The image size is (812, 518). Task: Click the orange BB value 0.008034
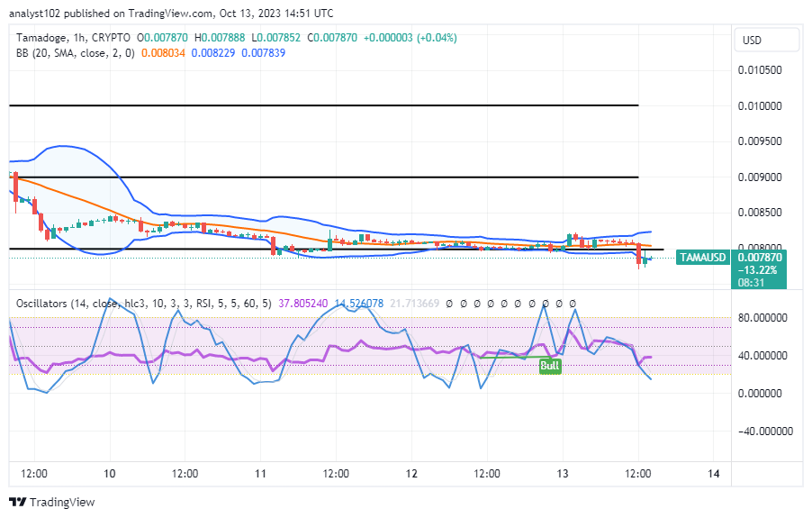click(x=163, y=53)
